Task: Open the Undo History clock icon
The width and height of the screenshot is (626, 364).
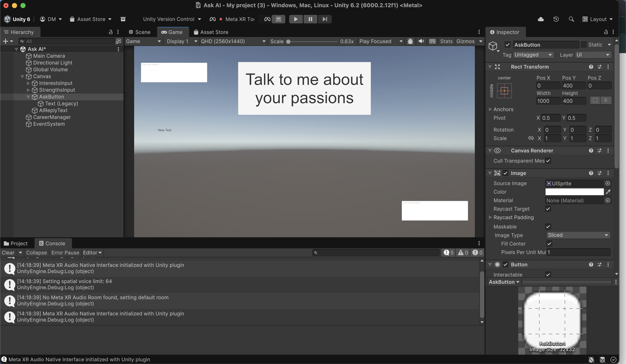Action: 556,19
